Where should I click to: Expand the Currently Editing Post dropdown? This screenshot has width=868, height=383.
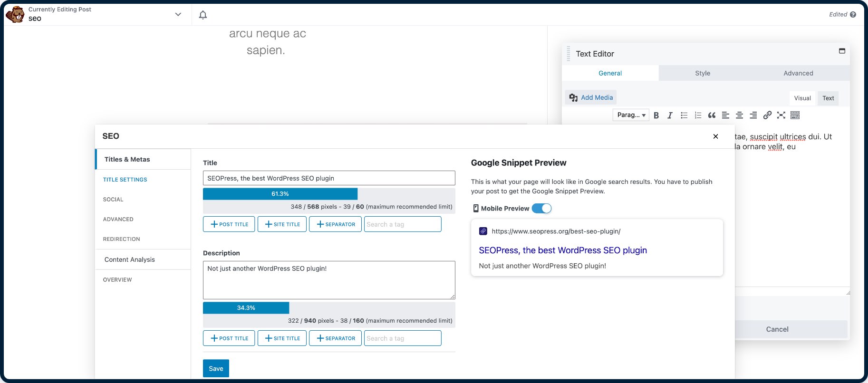178,14
